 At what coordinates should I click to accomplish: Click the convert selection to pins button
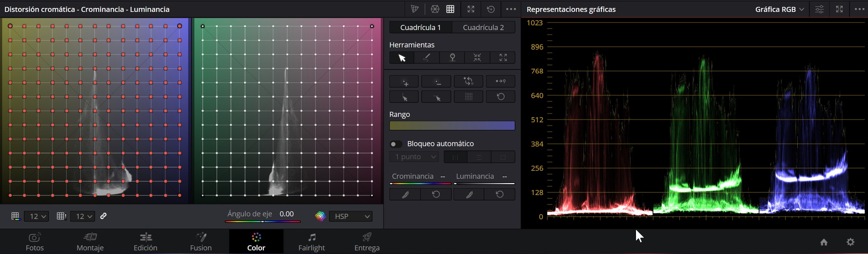[x=500, y=82]
